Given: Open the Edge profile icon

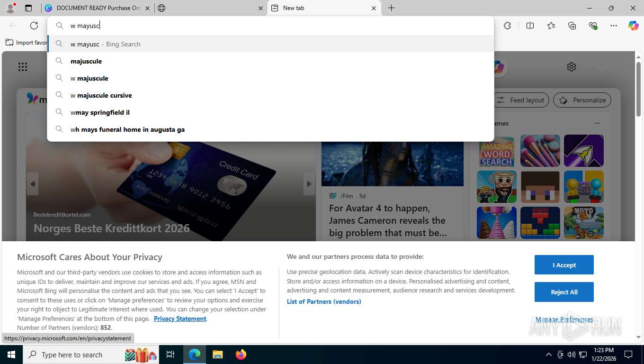Looking at the screenshot, I should click(x=10, y=8).
